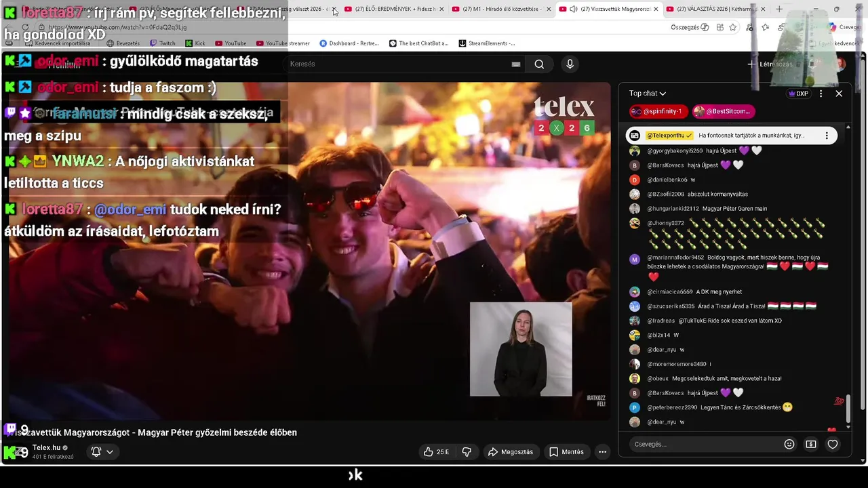Open the Kick bookmark
868x488 pixels.
pyautogui.click(x=194, y=43)
